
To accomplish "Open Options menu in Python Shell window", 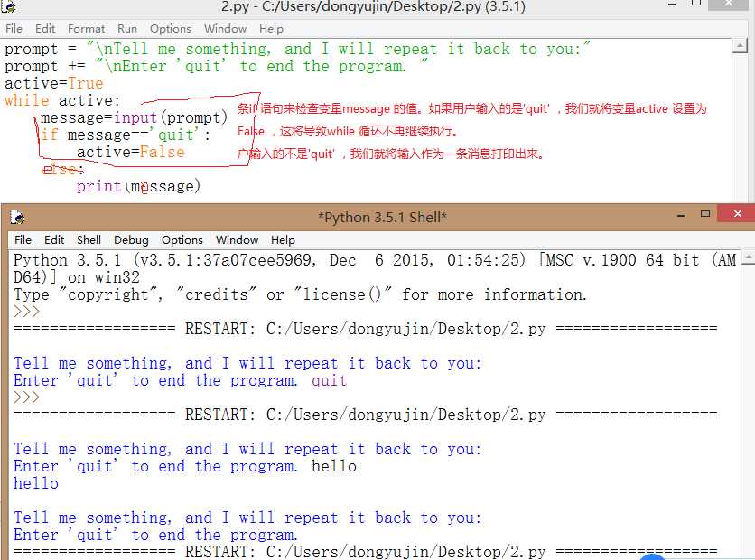I will coord(182,239).
